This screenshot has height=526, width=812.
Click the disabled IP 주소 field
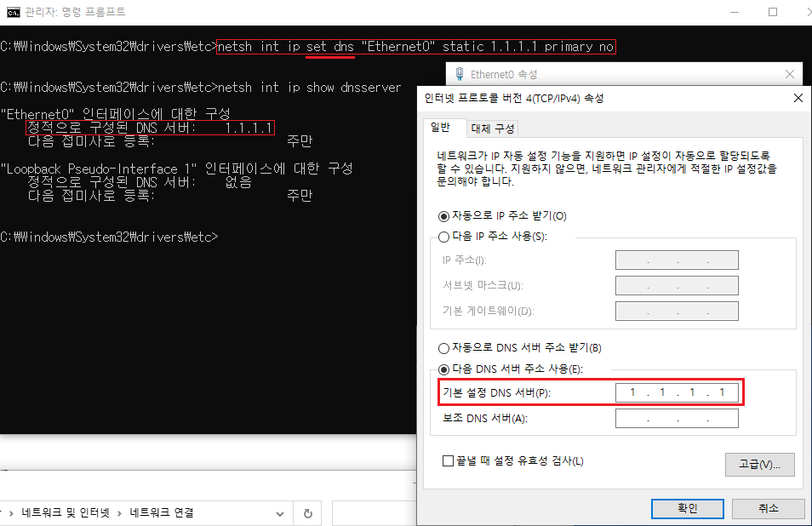coord(677,260)
